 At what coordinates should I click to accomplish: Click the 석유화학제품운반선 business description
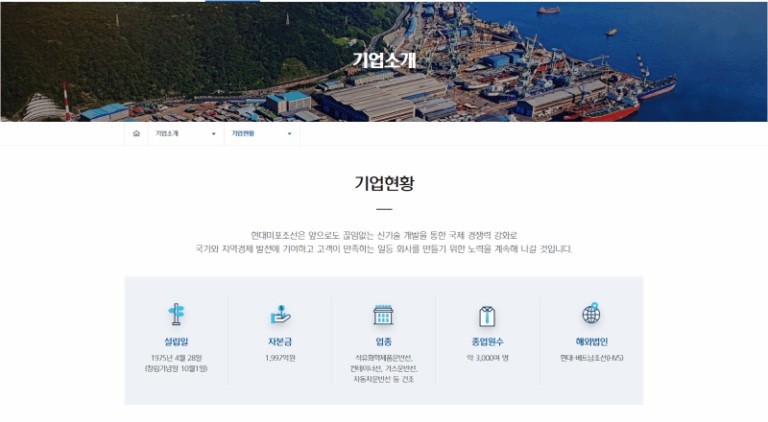384,369
